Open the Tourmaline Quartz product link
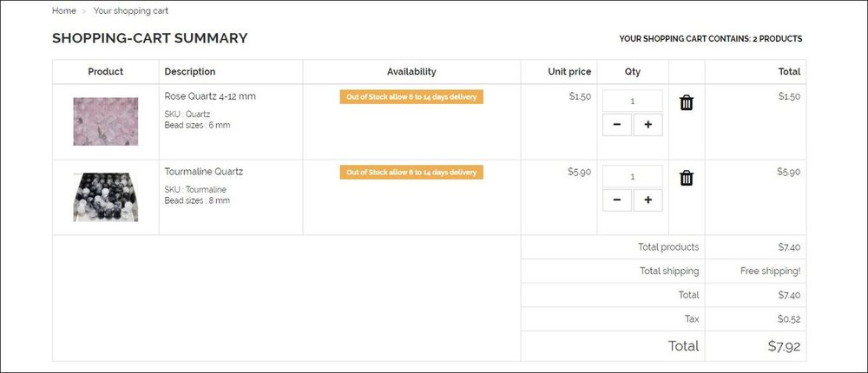The height and width of the screenshot is (373, 868). (x=204, y=172)
